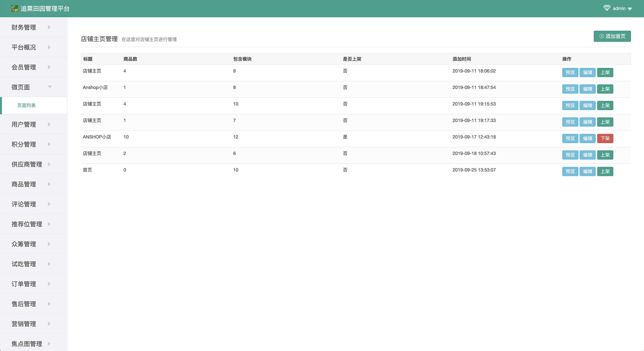Screen dimensions: 644x351
Task: Edit the row added 2019-09-11 19:17:33
Action: (587, 122)
